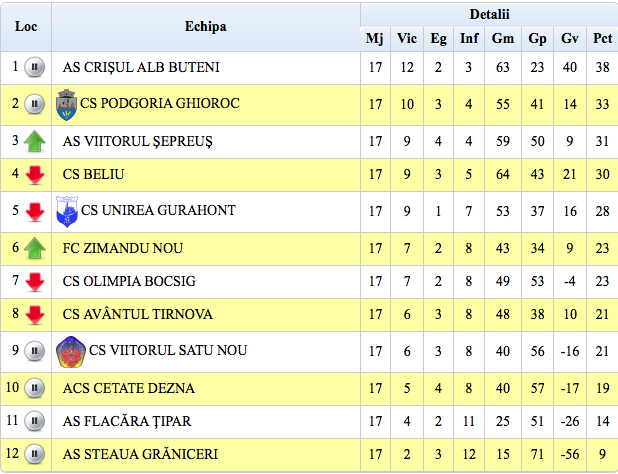Click red down arrow beside CS Avântul Tirnova
618x474 pixels.
35,316
